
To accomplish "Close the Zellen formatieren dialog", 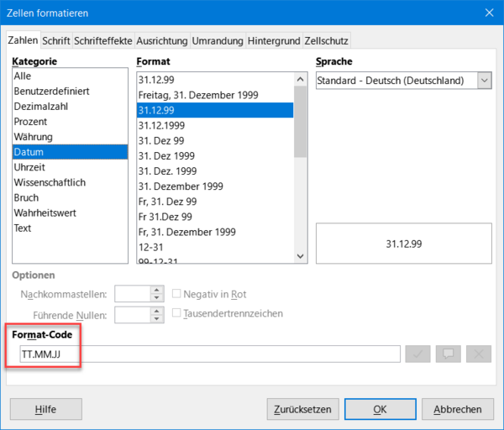I will pos(489,13).
